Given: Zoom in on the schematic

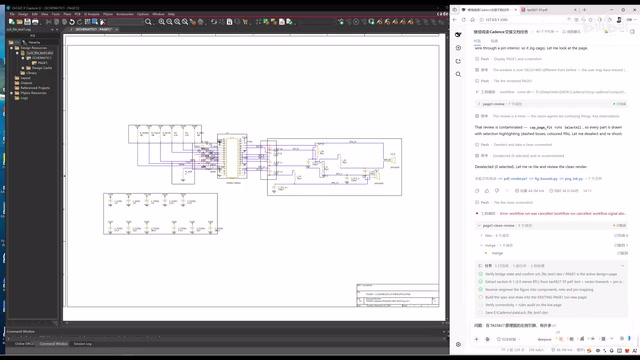Looking at the screenshot, I should click(162, 22).
